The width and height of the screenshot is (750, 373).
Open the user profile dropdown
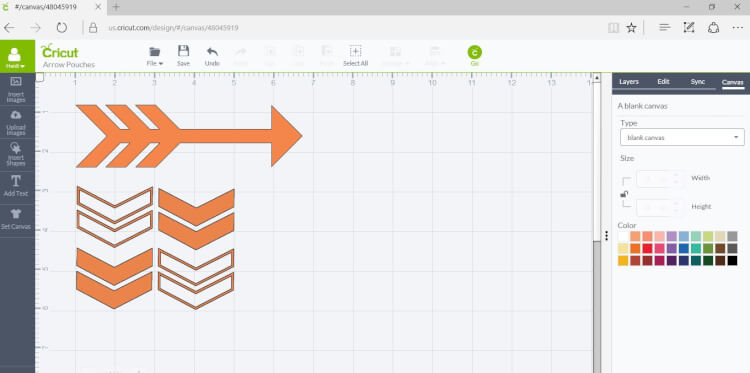pyautogui.click(x=15, y=56)
